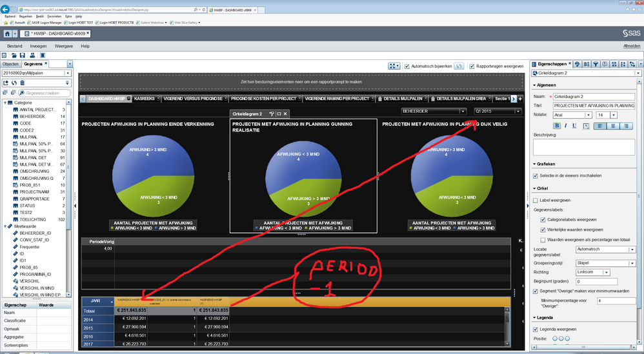Select the PROJECTNAAM data item
Image resolution: width=644 pixels, height=354 pixels.
click(34, 192)
